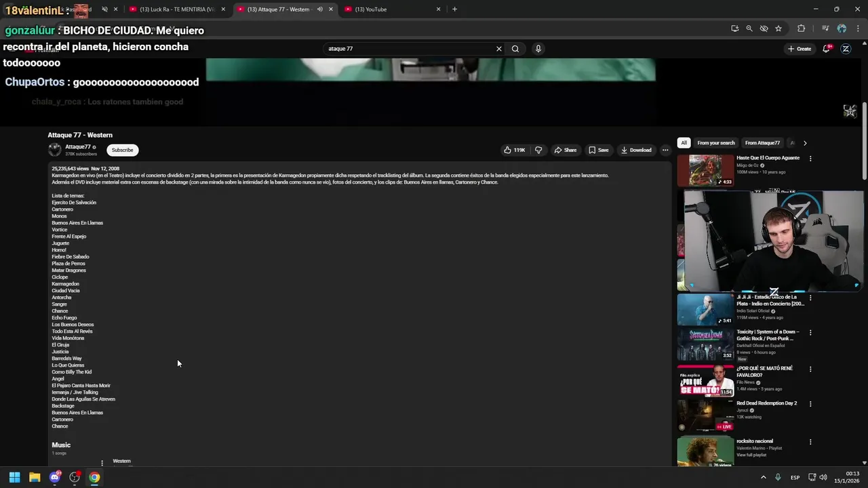Open options for the rocksito nacional playlist
Image resolution: width=868 pixels, height=488 pixels.
(x=810, y=442)
